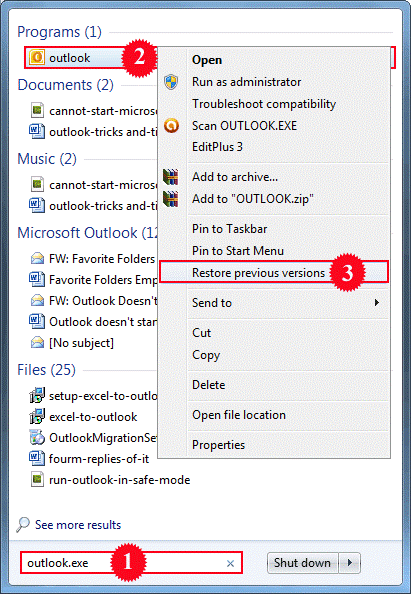Click the icon of cannot-start-micros under Documents
The width and height of the screenshot is (411, 594).
coord(37,111)
